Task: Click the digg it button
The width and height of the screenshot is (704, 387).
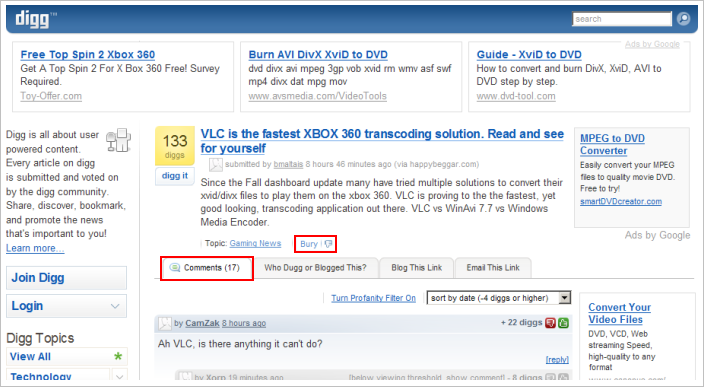Action: click(175, 176)
